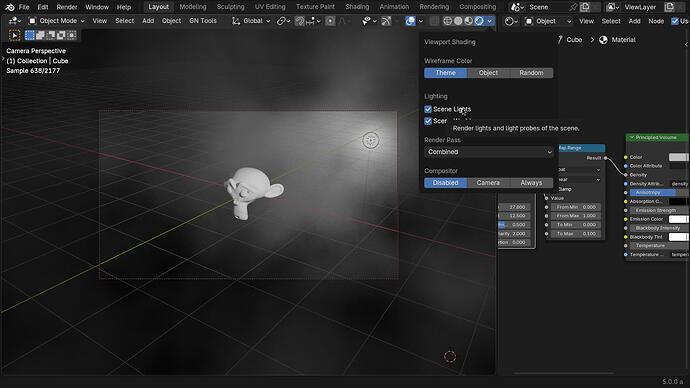This screenshot has width=690, height=388.
Task: Toggle X-ray mode icon
Action: (x=434, y=21)
